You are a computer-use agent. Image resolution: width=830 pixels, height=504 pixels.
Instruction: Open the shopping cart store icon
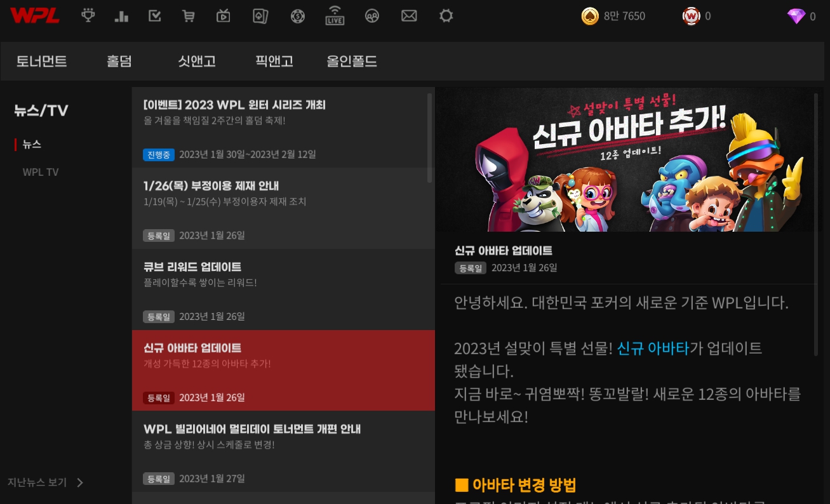click(189, 16)
